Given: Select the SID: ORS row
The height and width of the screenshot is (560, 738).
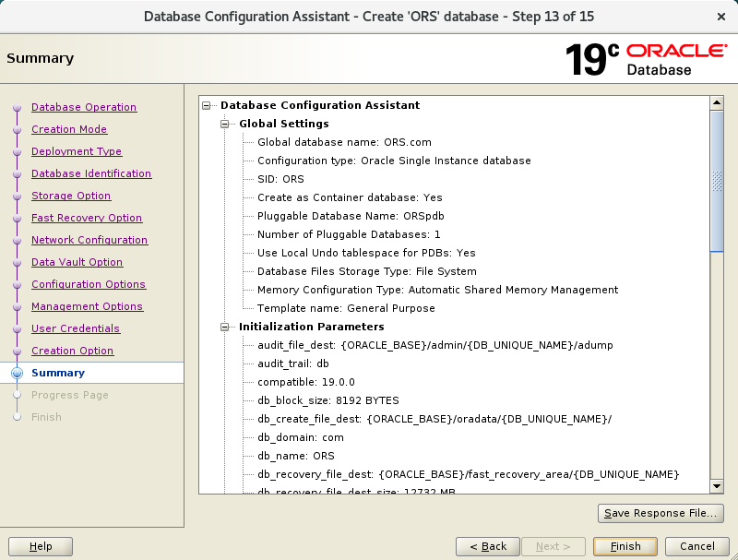Looking at the screenshot, I should click(x=280, y=179).
